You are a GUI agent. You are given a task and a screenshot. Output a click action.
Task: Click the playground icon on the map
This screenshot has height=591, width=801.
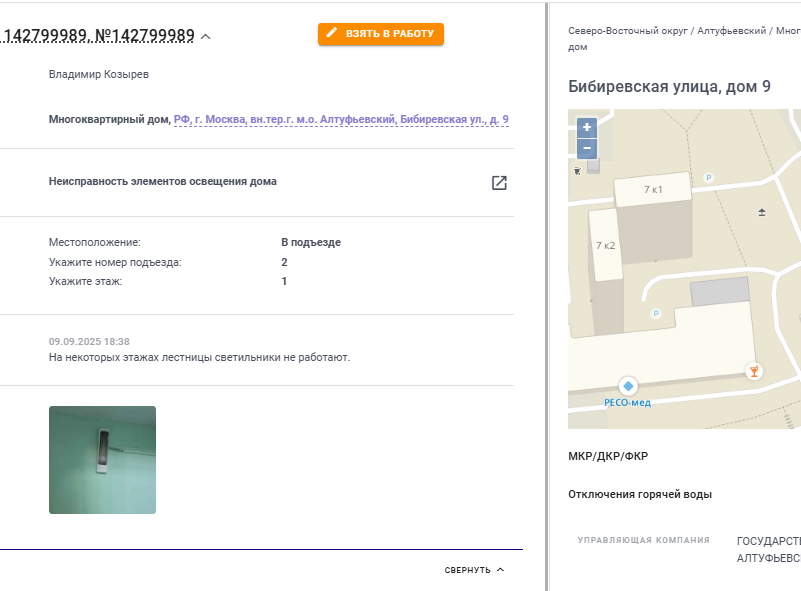point(762,212)
